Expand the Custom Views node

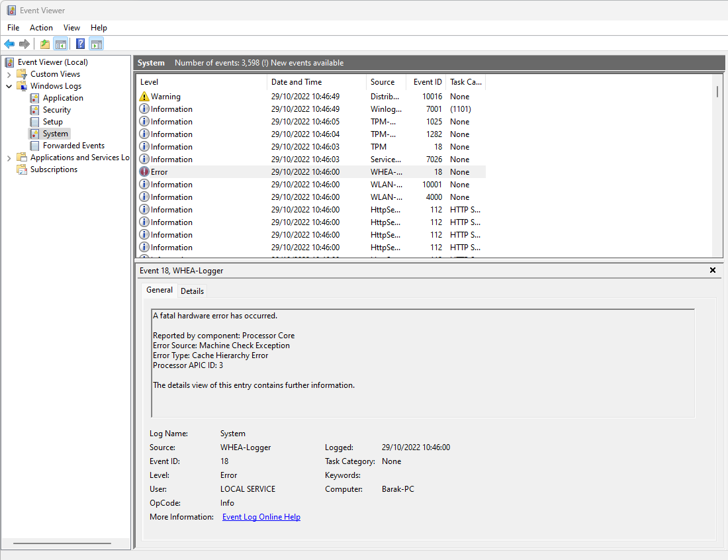tap(9, 74)
